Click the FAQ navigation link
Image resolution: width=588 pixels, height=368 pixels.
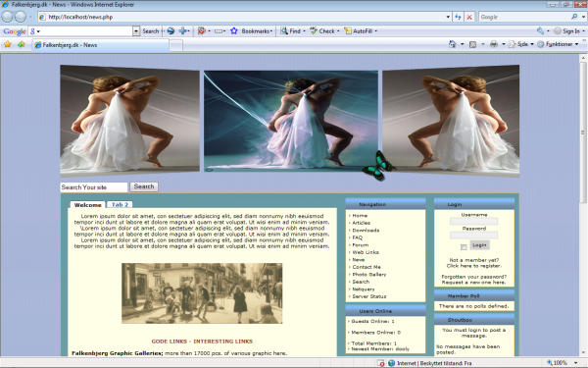tap(358, 237)
